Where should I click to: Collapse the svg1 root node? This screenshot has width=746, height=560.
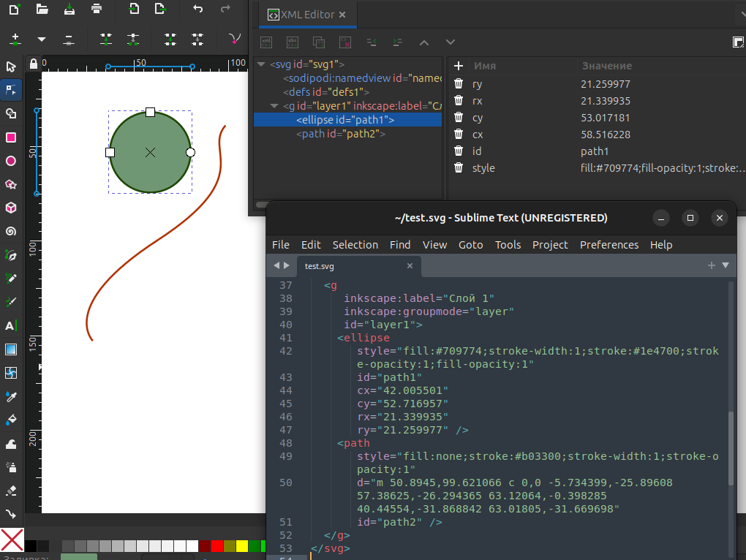tap(261, 64)
